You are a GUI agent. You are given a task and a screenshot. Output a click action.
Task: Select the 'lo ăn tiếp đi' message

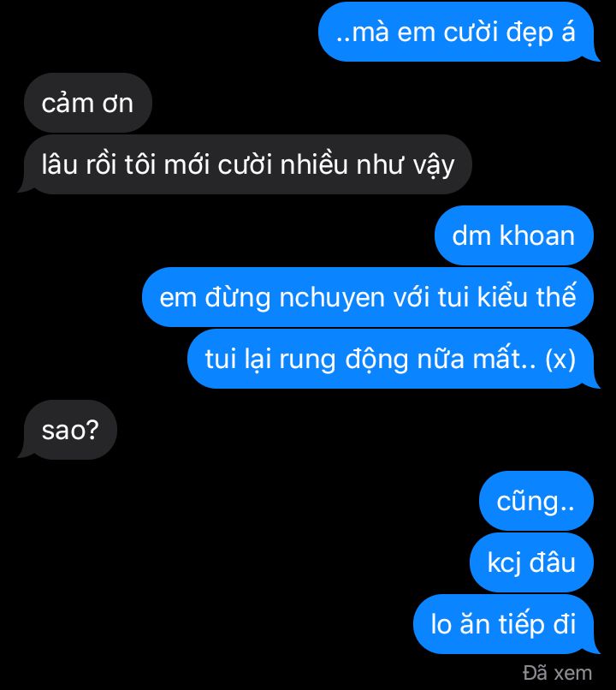pos(504,624)
